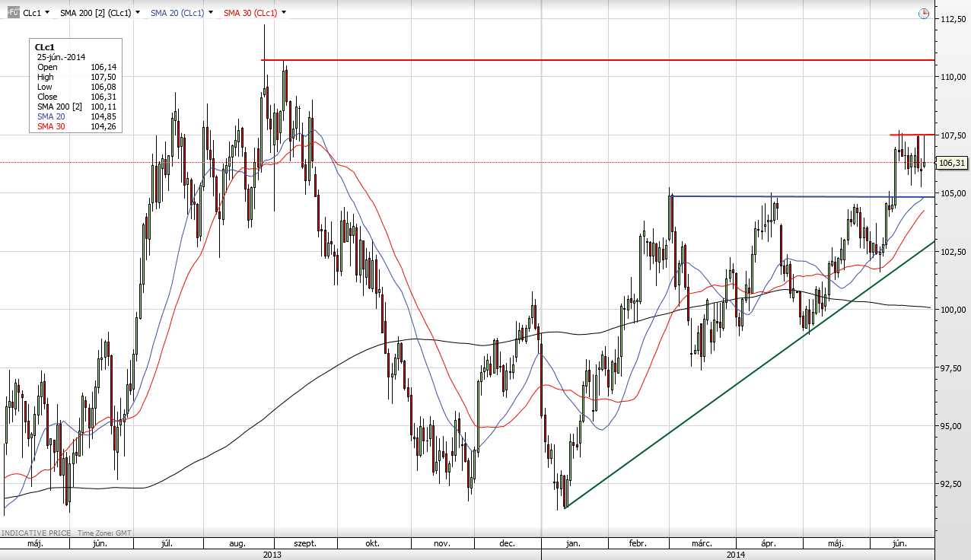Screen dimensions: 971x560
Task: Click the 100,00 price axis label
Action: point(953,310)
